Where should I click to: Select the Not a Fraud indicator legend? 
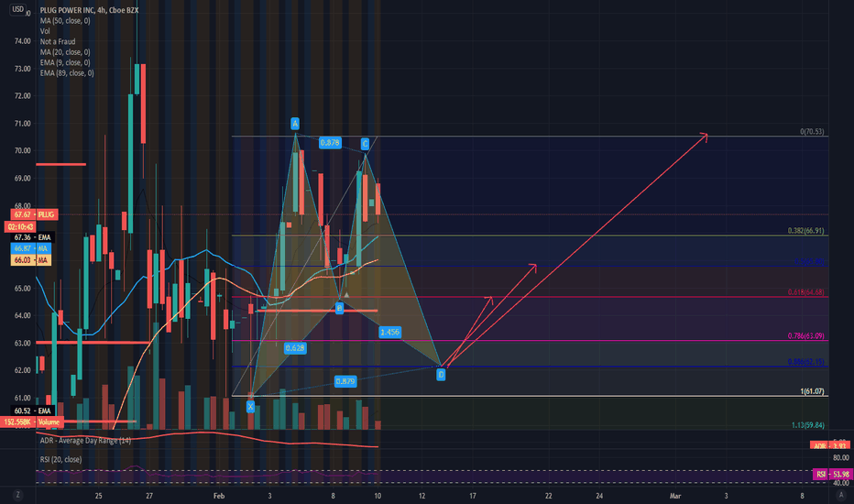click(57, 41)
